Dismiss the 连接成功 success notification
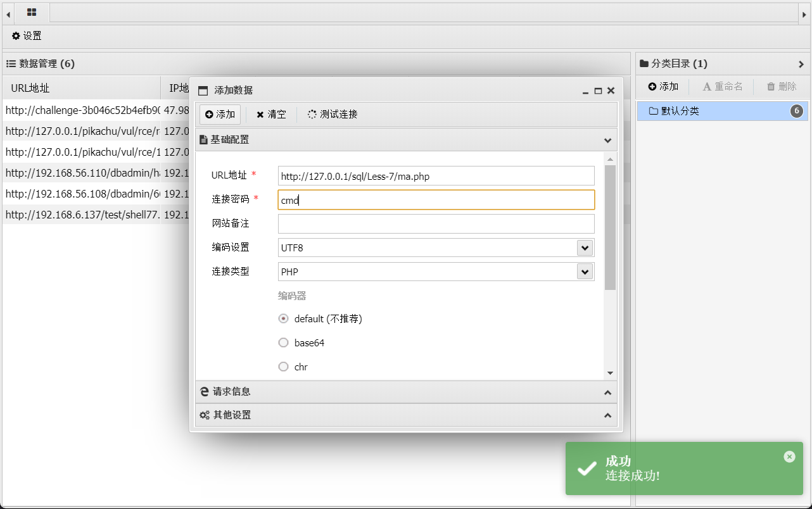This screenshot has height=509, width=812. click(789, 456)
